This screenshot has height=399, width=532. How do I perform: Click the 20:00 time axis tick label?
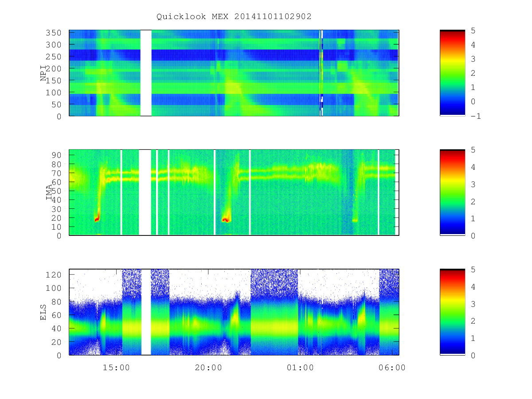(x=208, y=368)
